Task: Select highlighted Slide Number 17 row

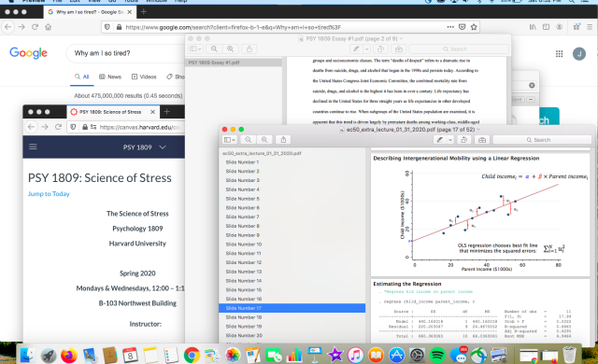Action: 292,308
